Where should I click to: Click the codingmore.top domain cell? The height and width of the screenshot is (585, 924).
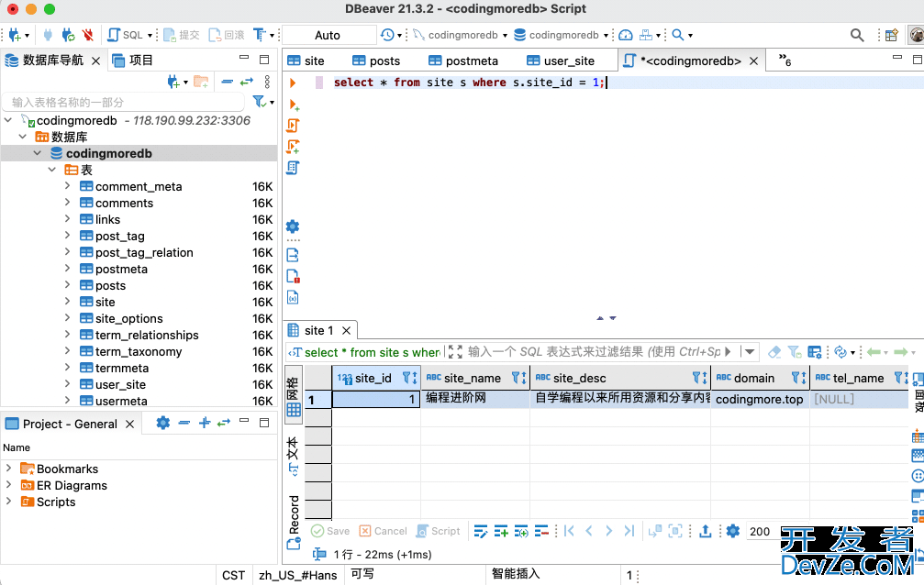point(760,399)
